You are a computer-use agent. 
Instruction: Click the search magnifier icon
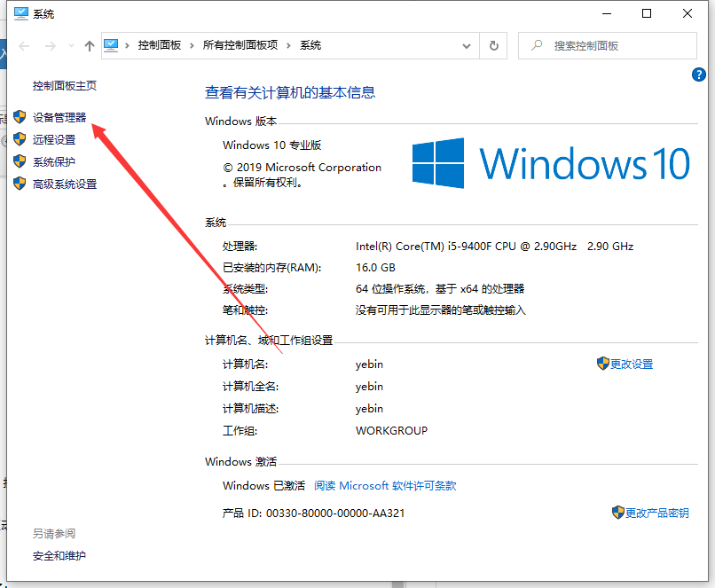click(536, 45)
